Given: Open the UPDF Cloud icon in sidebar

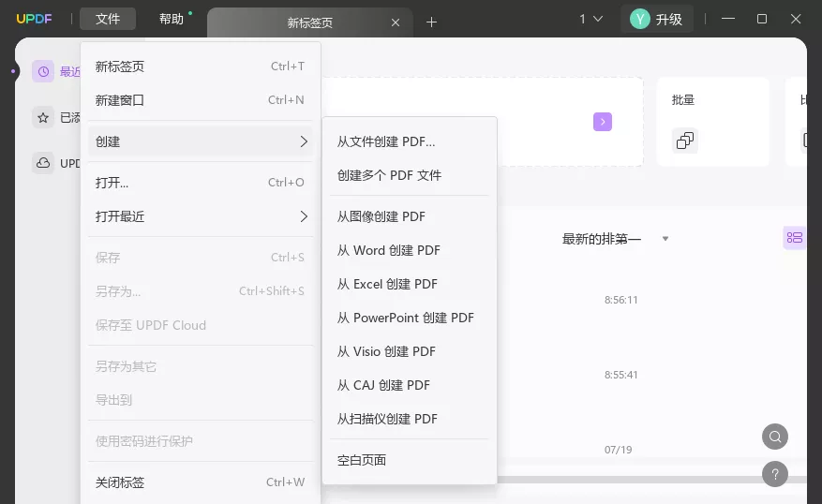Looking at the screenshot, I should coord(43,163).
